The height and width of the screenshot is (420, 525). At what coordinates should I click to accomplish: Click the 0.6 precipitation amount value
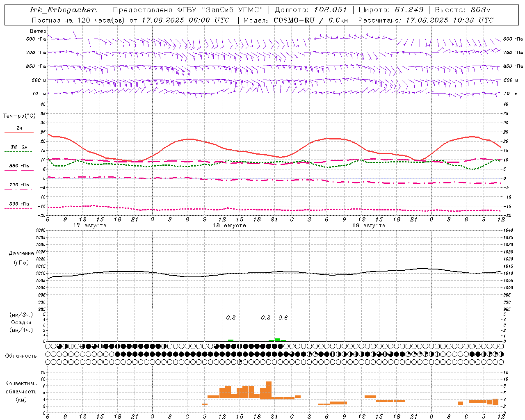point(283,317)
